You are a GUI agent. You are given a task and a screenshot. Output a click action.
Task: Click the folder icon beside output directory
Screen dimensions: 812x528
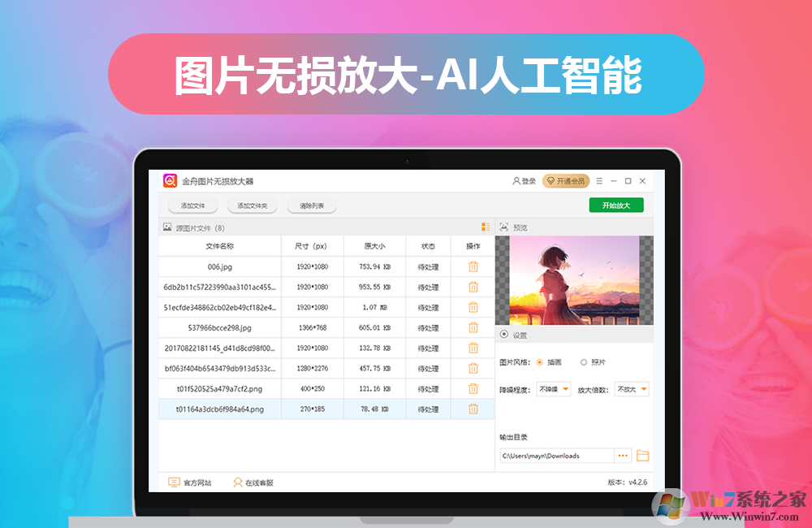click(641, 455)
